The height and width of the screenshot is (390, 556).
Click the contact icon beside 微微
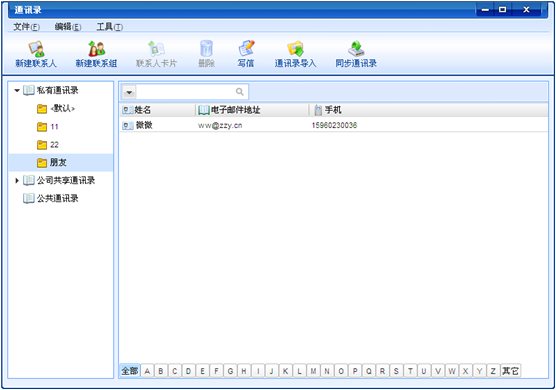[128, 125]
